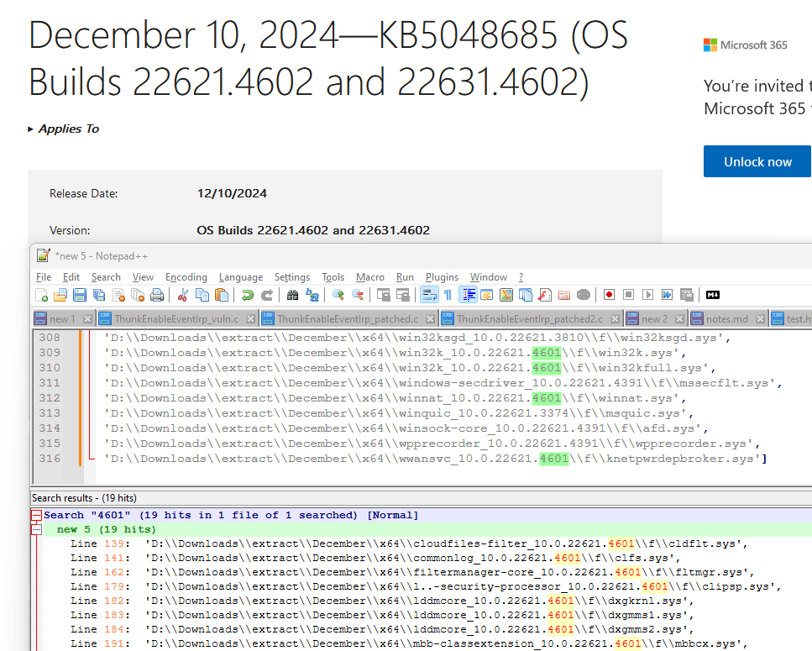Click the Redo arrow icon
Screen dimensions: 812x651
coord(267,295)
